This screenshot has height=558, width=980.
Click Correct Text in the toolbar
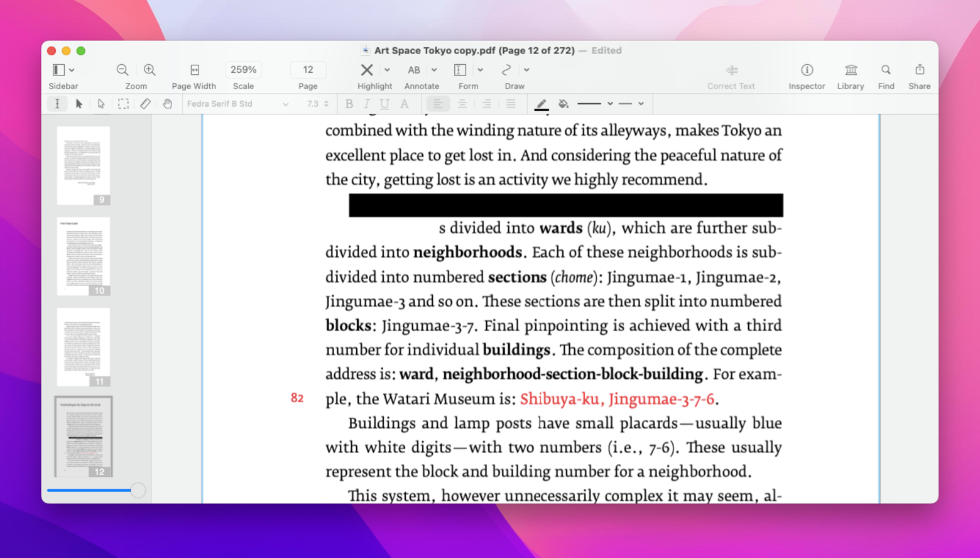coord(731,75)
